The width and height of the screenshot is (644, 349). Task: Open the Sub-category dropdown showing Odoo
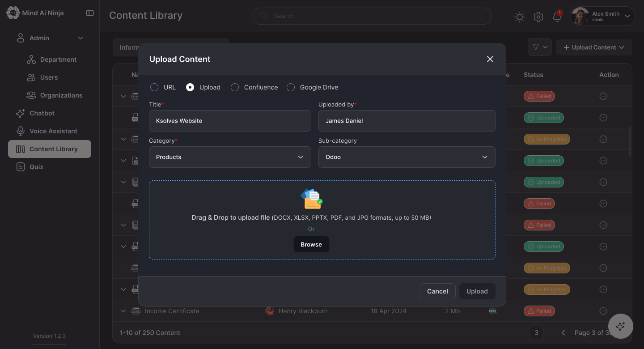[407, 157]
